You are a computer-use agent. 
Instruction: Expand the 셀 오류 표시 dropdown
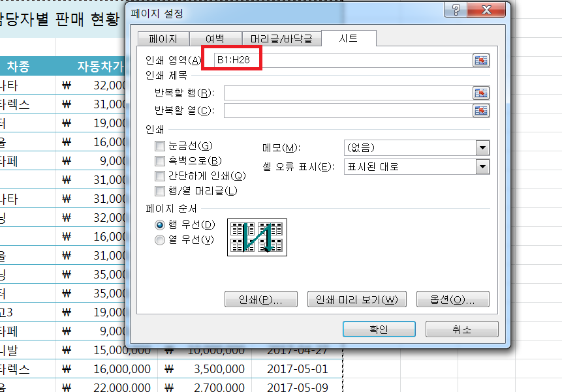tap(482, 167)
